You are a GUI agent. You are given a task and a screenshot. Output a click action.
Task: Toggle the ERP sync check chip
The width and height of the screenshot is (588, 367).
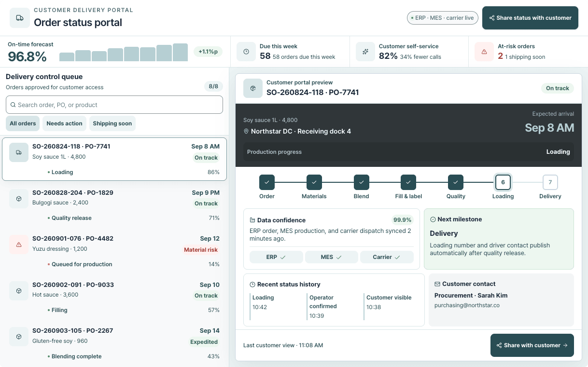(x=276, y=257)
